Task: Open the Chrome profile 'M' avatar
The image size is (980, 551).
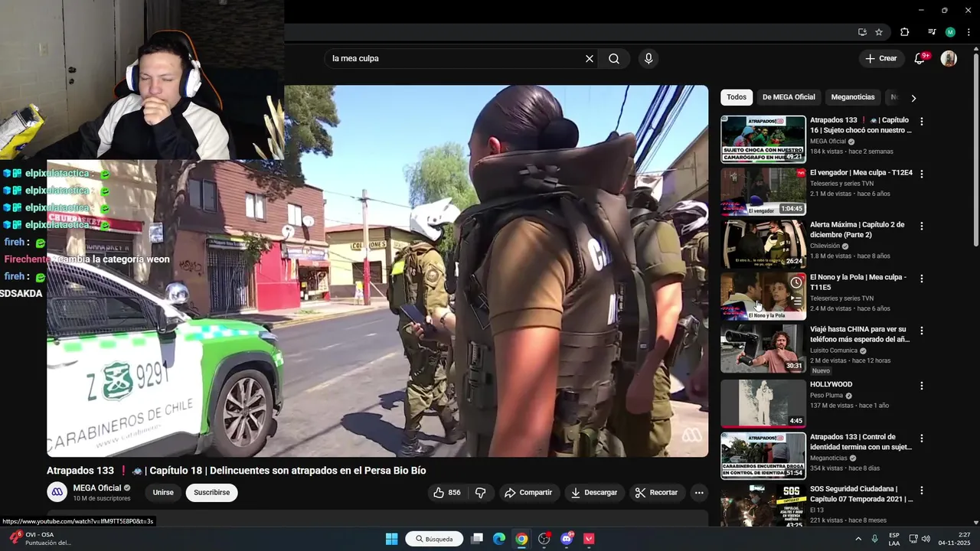Action: [x=950, y=32]
